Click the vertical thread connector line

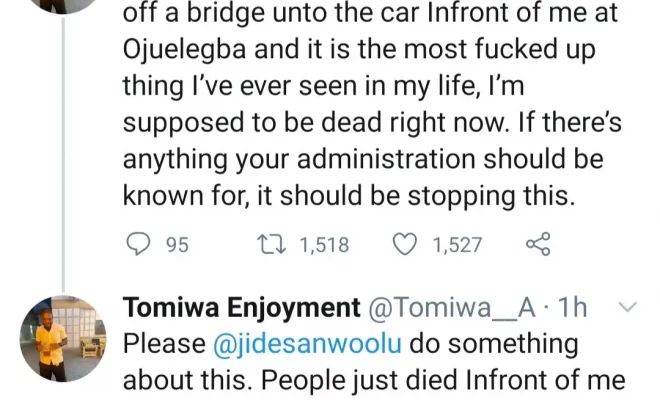pos(63,150)
